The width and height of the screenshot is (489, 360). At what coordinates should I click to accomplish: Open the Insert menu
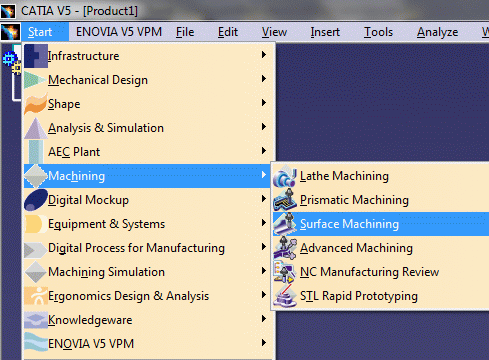[x=325, y=32]
